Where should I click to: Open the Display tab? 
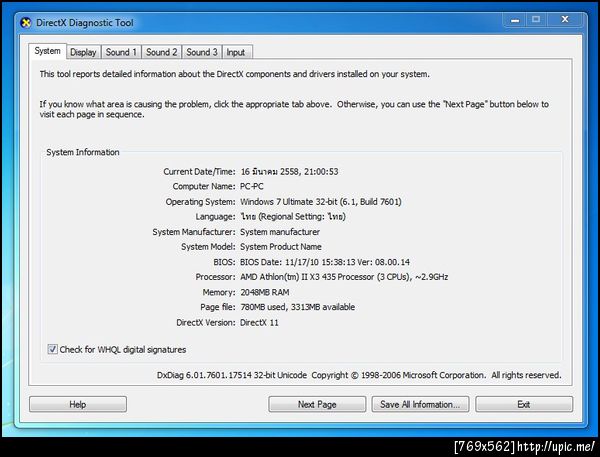pos(83,52)
